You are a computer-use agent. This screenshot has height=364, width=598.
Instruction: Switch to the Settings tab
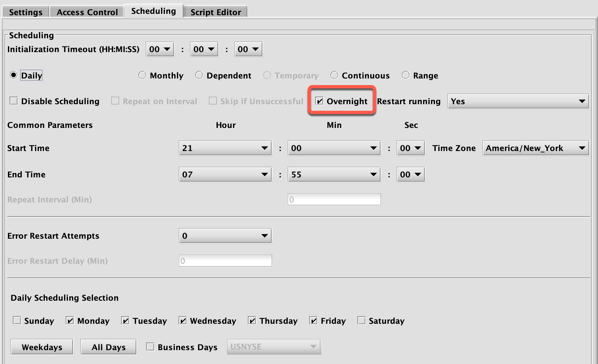[x=26, y=12]
